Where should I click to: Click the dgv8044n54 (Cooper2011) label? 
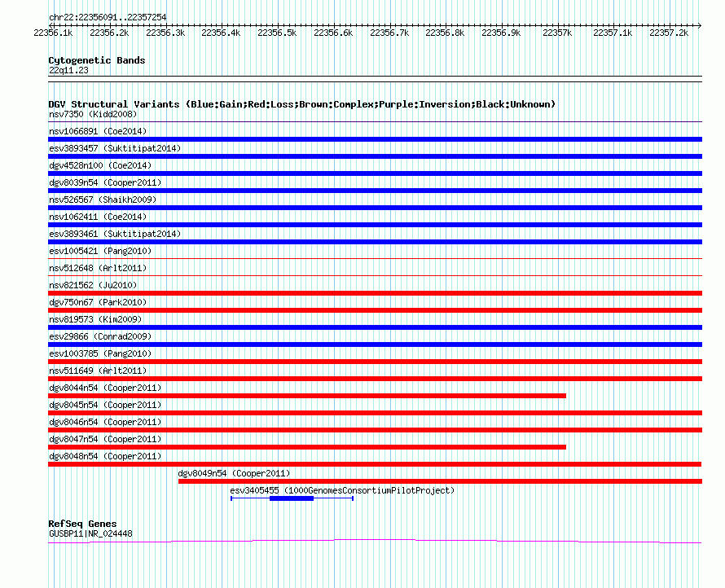[x=105, y=388]
